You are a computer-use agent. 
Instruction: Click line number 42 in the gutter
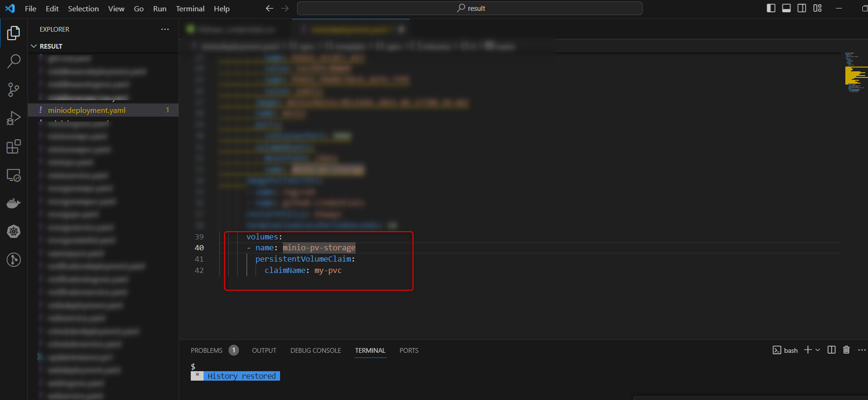(x=199, y=271)
